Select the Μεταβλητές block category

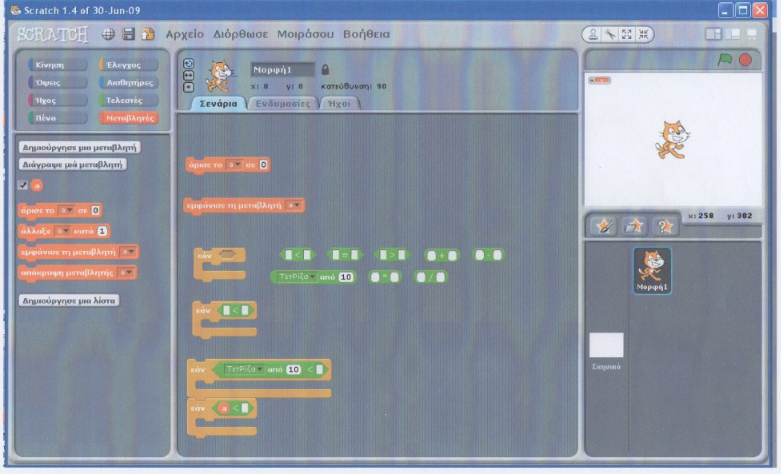pos(129,118)
